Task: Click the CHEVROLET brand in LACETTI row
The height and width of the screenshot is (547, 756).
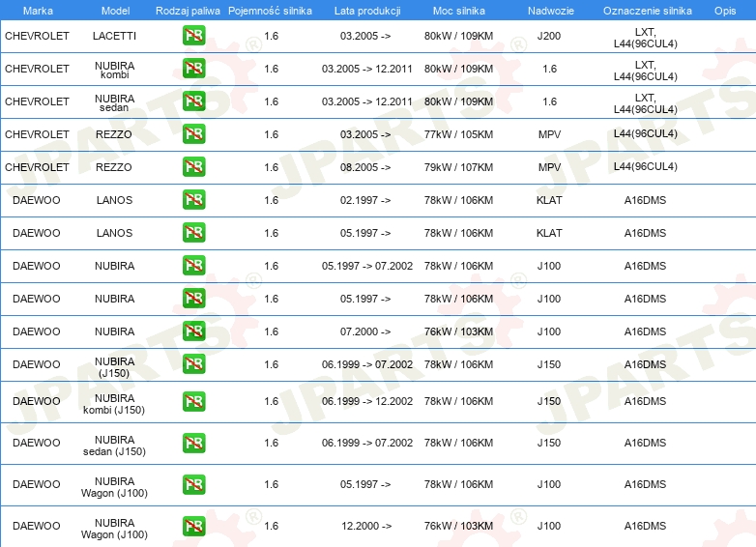Action: pyautogui.click(x=37, y=36)
